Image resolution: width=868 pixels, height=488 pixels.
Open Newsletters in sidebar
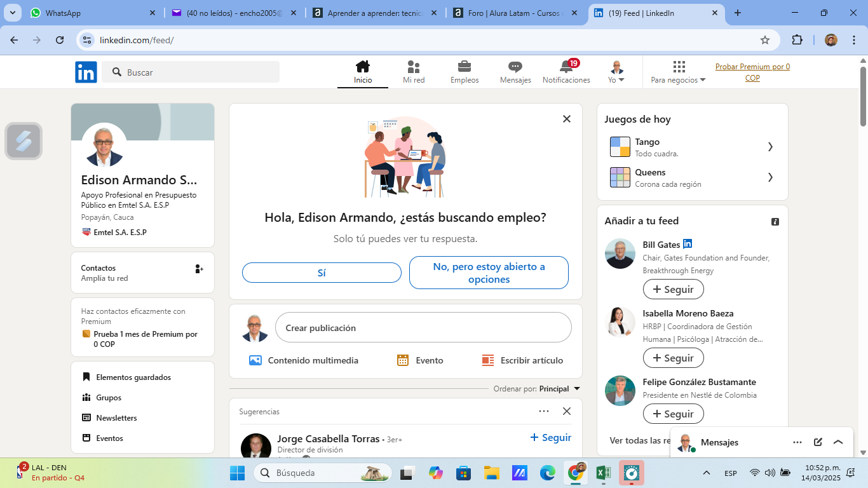tap(109, 417)
